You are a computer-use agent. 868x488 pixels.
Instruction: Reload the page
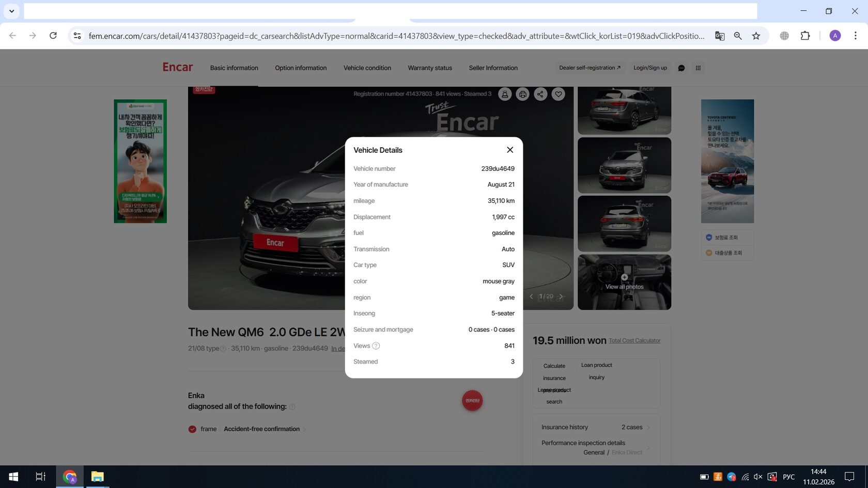point(53,36)
